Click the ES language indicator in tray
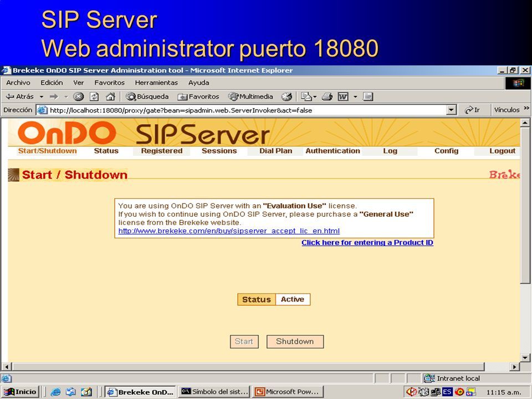 click(447, 392)
